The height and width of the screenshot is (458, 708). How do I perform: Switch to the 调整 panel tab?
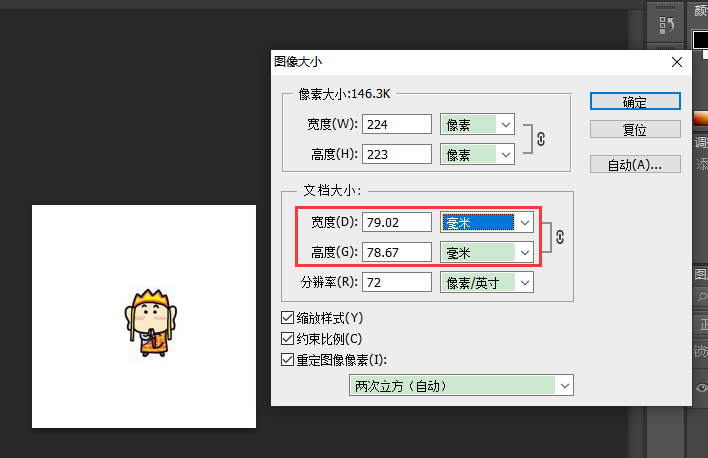click(701, 143)
